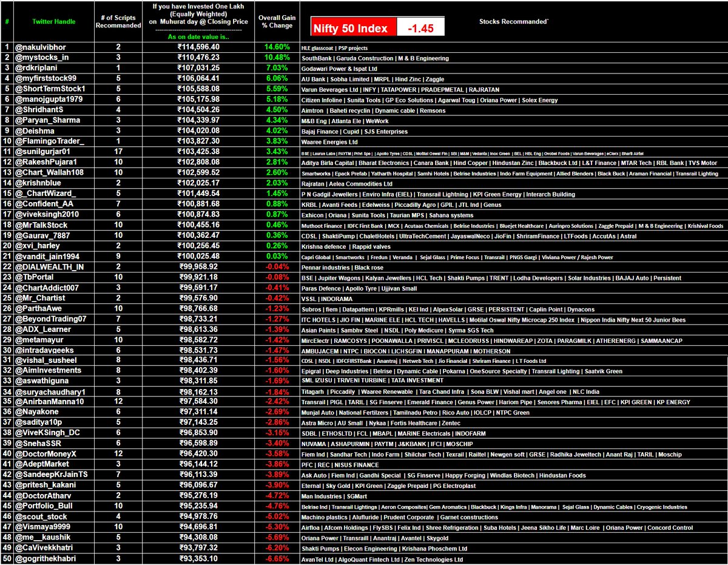Click the Overall Gain % Change header

tap(276, 22)
